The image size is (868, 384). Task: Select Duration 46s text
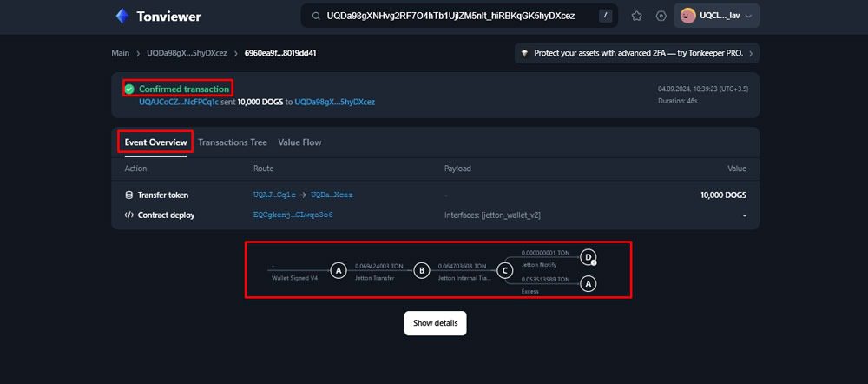[x=678, y=101]
